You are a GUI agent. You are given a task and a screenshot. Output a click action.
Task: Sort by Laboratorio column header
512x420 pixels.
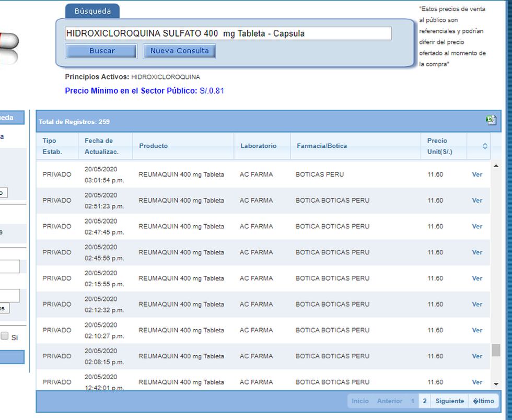coord(258,146)
